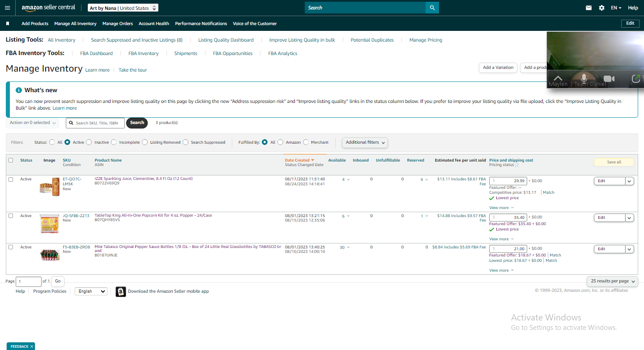Click the Amazon Seller Central logo
This screenshot has width=644, height=350.
(x=48, y=8)
